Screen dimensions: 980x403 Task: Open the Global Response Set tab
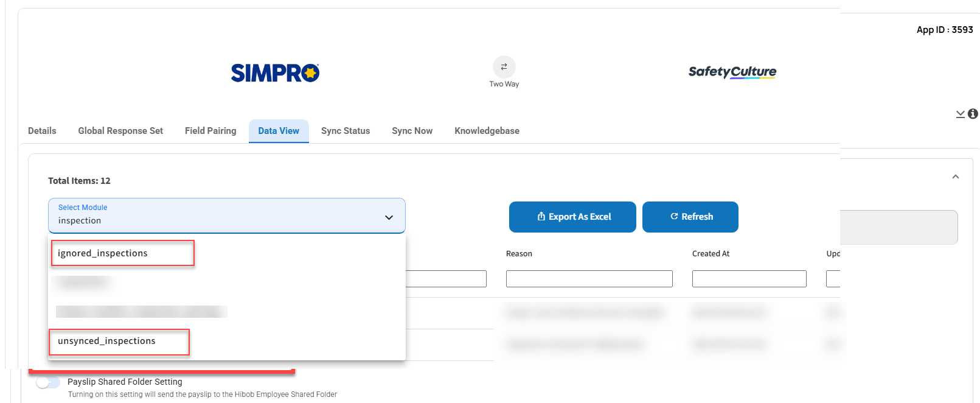(x=120, y=131)
